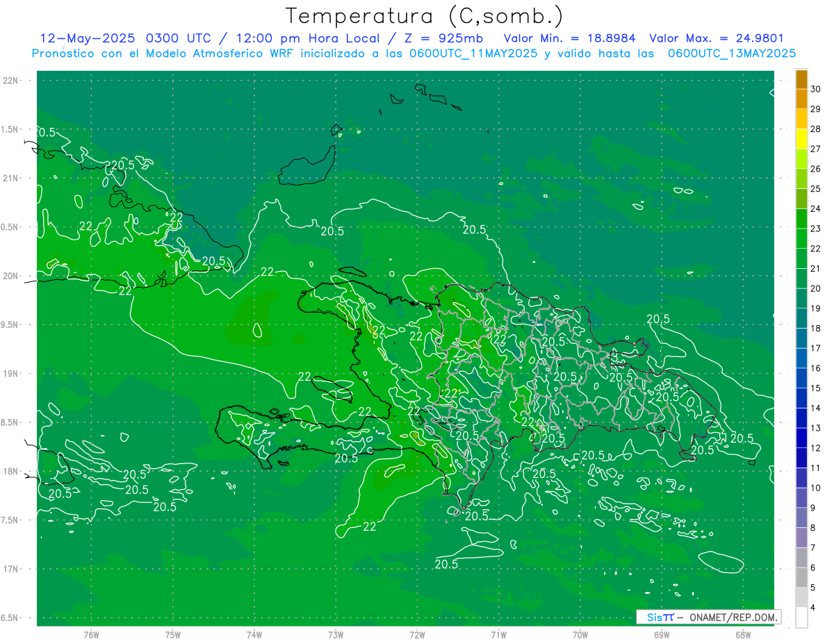Image resolution: width=834 pixels, height=644 pixels.
Task: Click the color bar segment between 24 and 25
Action: (x=801, y=199)
